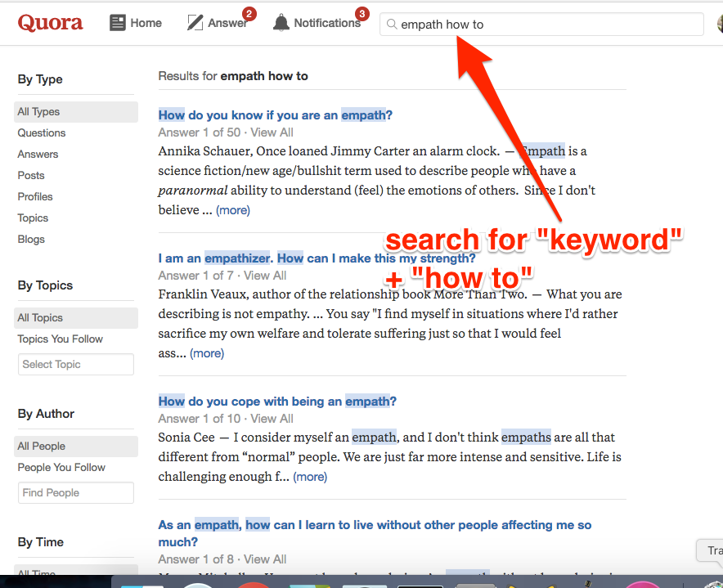This screenshot has height=588, width=723.
Task: Open Notifications from the top bar
Action: tap(317, 23)
